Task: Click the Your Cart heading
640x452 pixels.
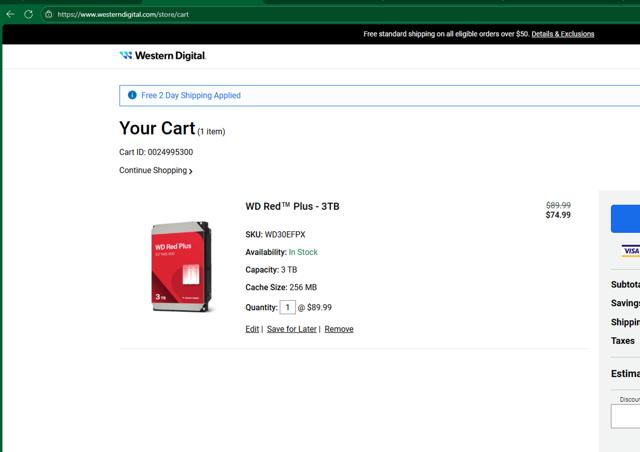Action: 157,128
